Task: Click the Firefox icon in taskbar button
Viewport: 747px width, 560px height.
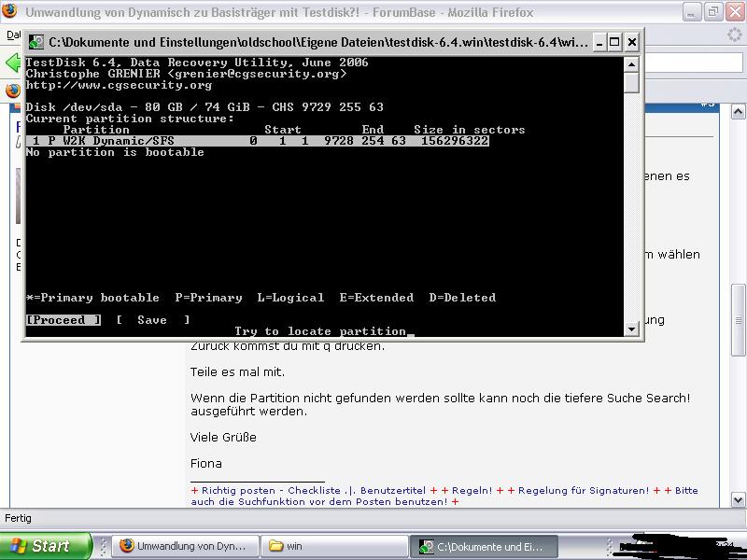Action: (126, 546)
